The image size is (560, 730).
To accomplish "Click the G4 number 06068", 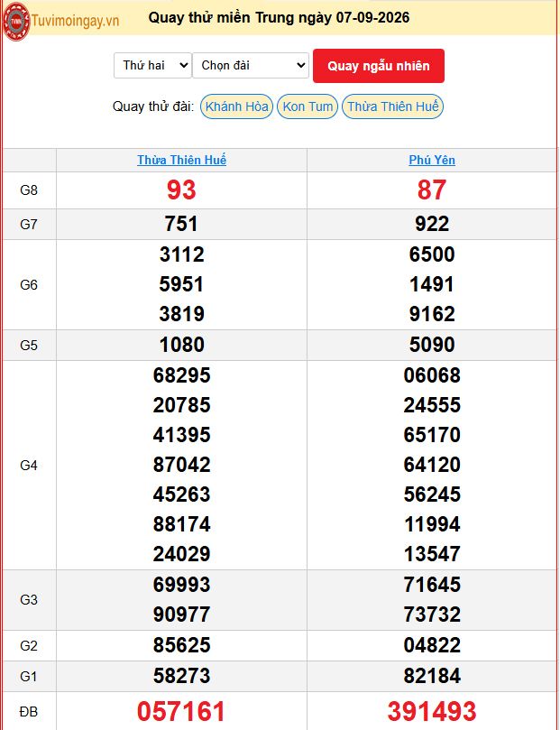I will point(432,375).
